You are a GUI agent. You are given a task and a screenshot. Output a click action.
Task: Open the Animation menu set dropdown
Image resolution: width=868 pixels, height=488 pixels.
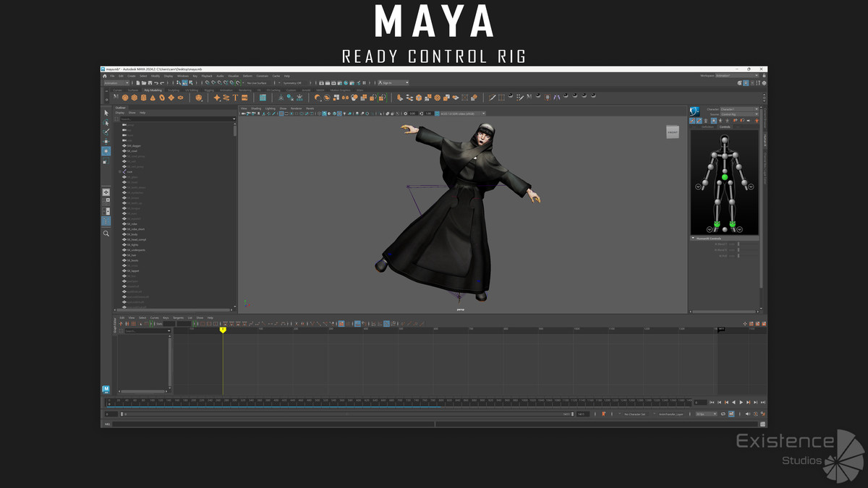tap(116, 83)
